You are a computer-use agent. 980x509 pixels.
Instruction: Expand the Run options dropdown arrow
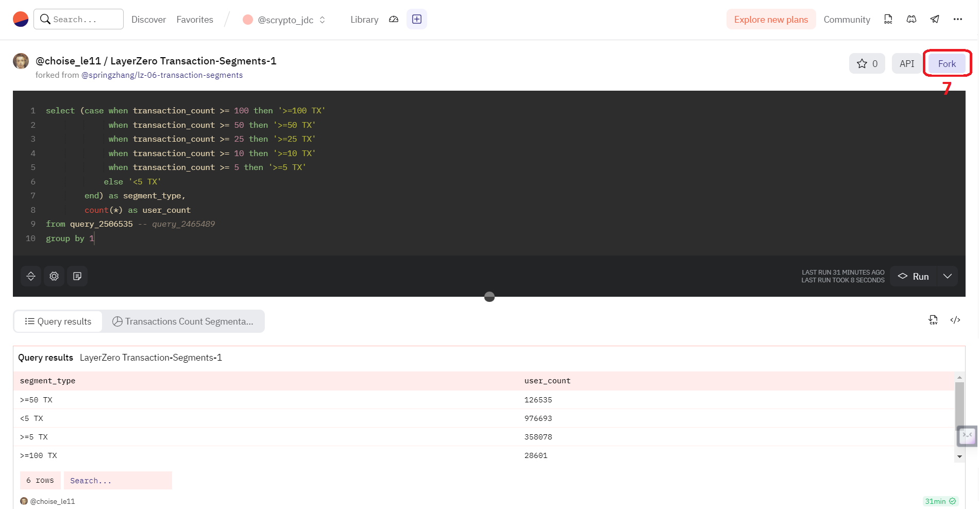(948, 276)
